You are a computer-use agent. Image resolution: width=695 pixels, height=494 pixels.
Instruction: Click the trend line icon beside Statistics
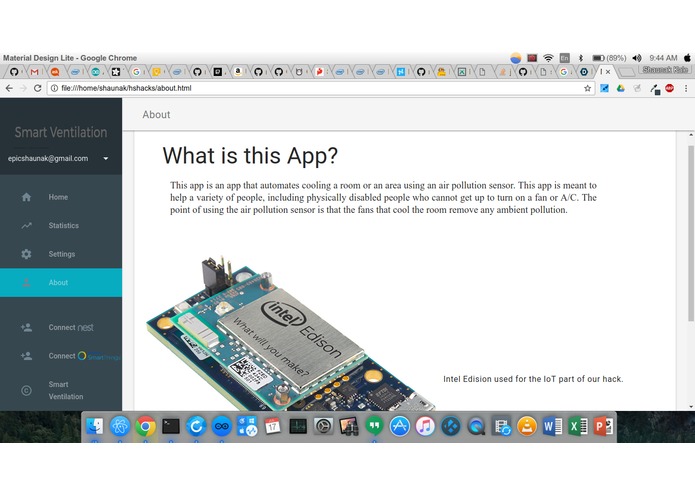click(x=27, y=226)
